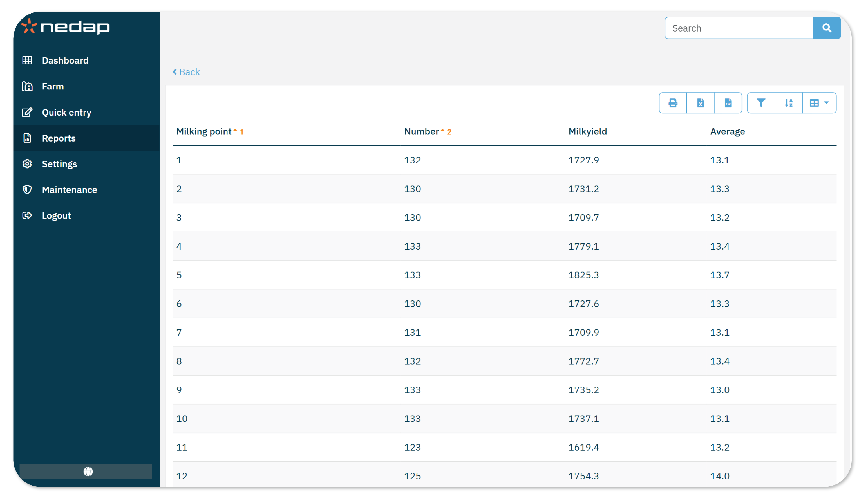Image resolution: width=868 pixels, height=503 pixels.
Task: Click number cell 125
Action: pyautogui.click(x=412, y=477)
